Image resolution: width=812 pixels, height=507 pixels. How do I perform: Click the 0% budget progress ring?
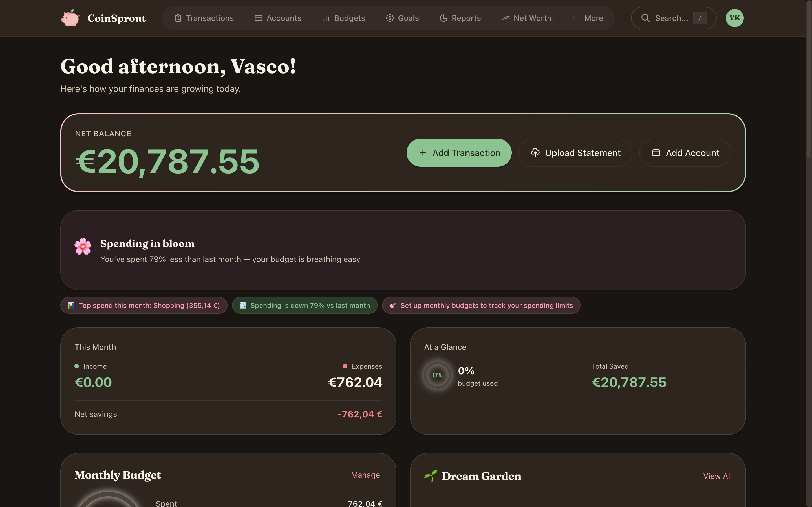(x=437, y=375)
